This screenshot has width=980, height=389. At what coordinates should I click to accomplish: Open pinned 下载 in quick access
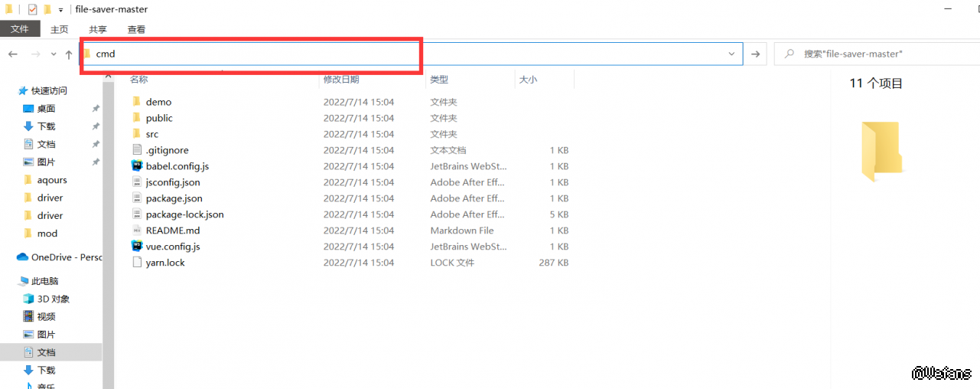(x=46, y=126)
